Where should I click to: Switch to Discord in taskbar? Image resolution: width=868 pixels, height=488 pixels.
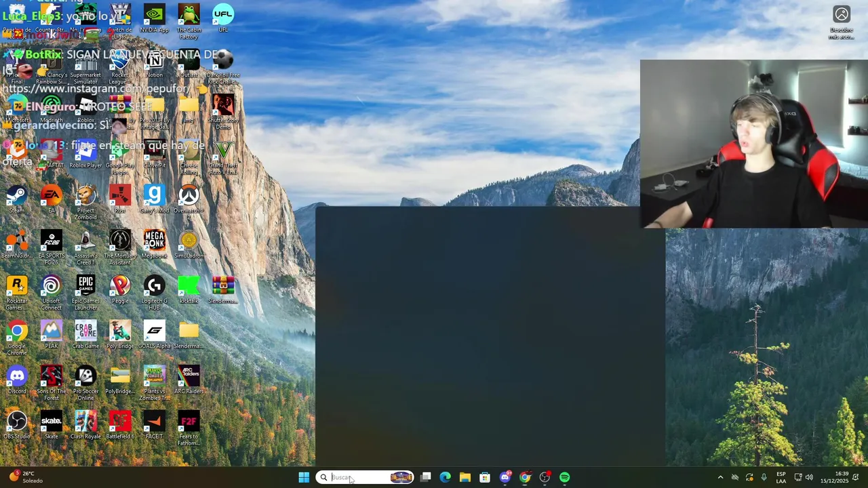[x=505, y=477]
